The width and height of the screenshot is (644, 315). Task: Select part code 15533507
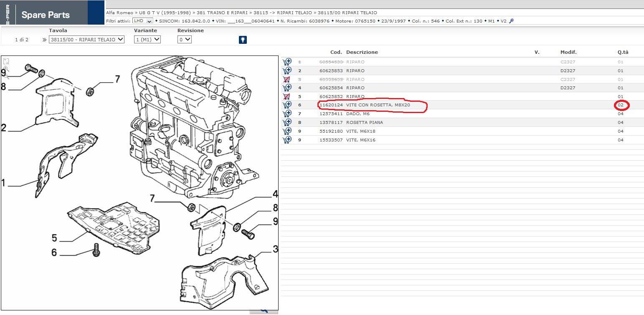click(x=331, y=140)
